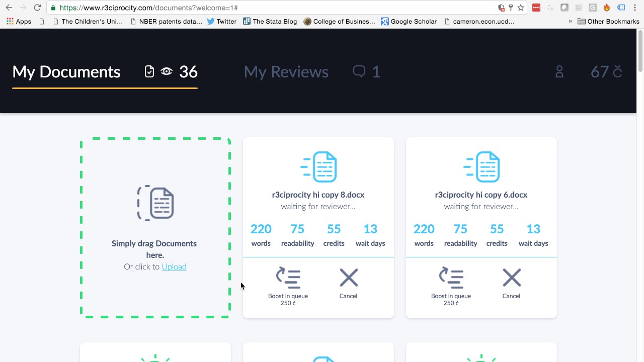
Task: Click the 'Simply drag Documents here.' text
Action: click(154, 249)
